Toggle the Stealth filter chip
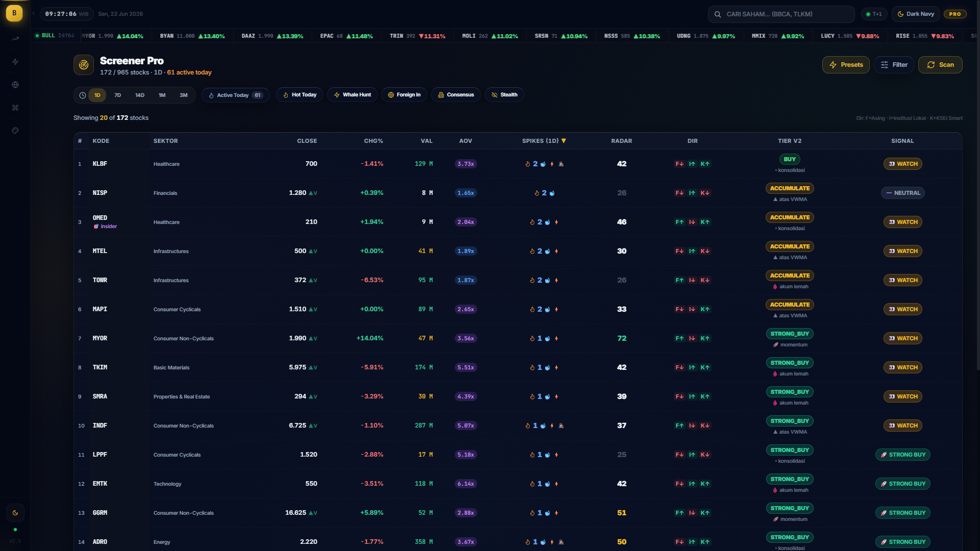This screenshot has height=551, width=980. [504, 95]
